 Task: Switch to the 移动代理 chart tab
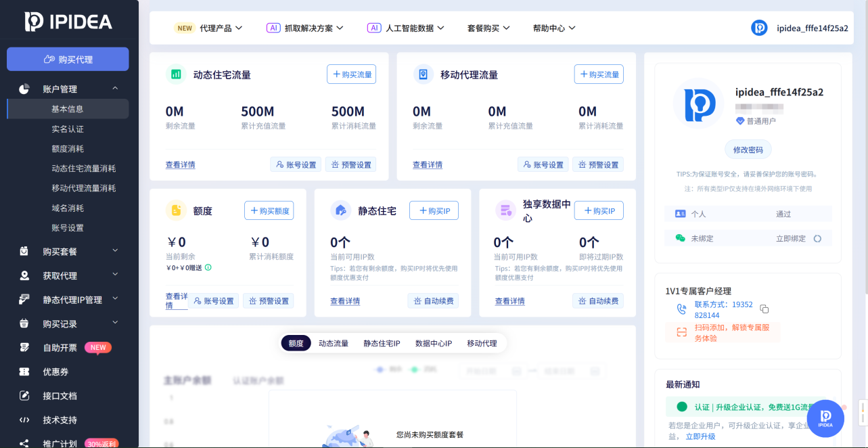[482, 343]
